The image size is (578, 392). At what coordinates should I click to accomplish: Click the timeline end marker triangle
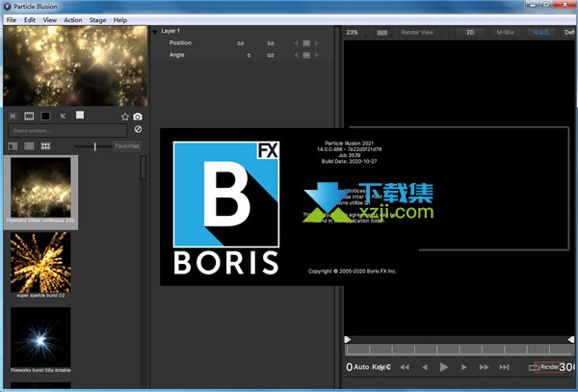tap(571, 339)
